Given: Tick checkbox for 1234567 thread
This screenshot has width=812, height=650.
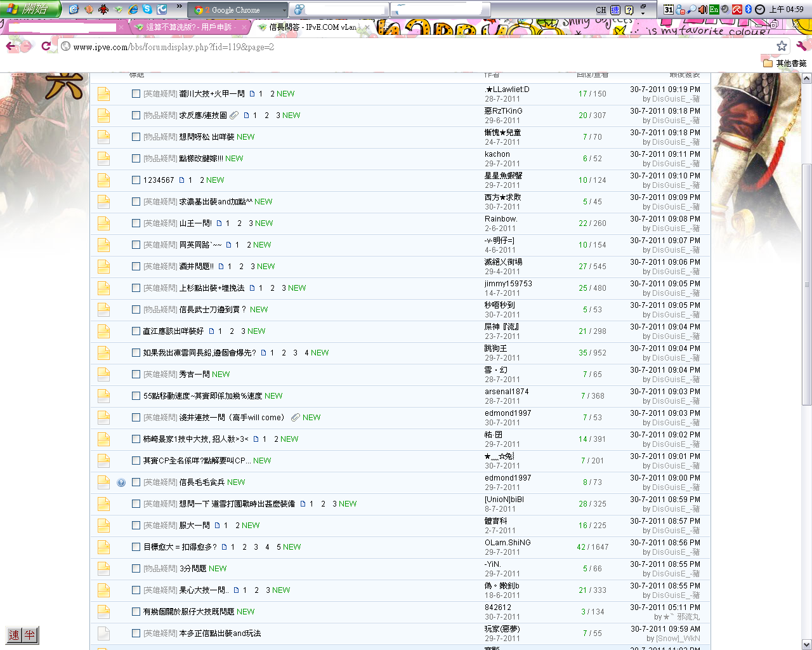Looking at the screenshot, I should coord(136,180).
